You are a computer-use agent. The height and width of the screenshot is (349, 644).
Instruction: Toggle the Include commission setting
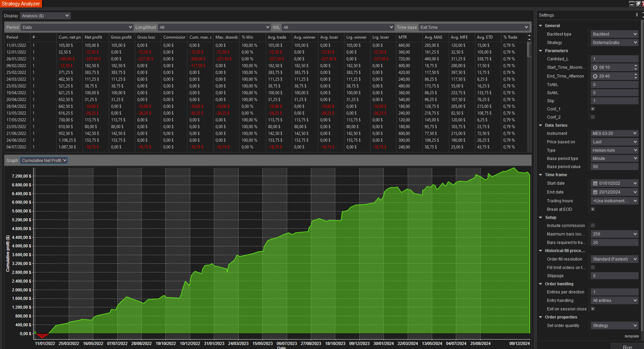[593, 225]
